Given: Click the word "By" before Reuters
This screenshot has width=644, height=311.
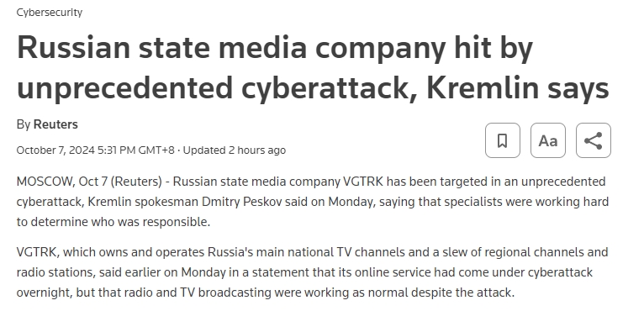Looking at the screenshot, I should click(x=24, y=124).
